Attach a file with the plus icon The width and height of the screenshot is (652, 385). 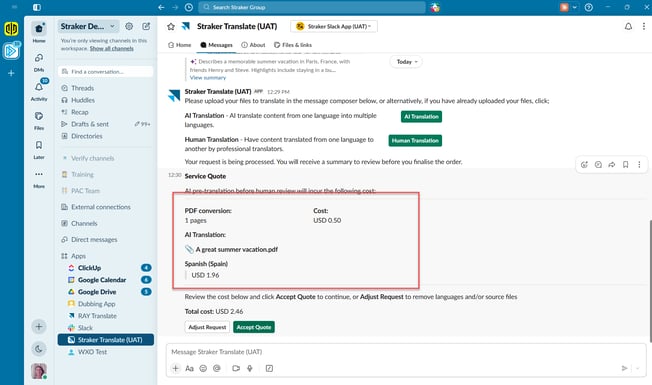tap(175, 368)
